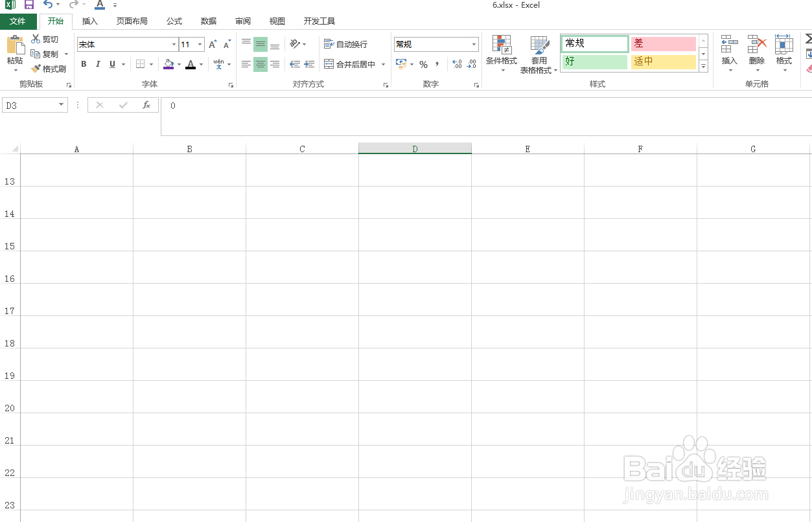Toggle wrap text 自动换行
The height and width of the screenshot is (522, 812).
pos(345,44)
